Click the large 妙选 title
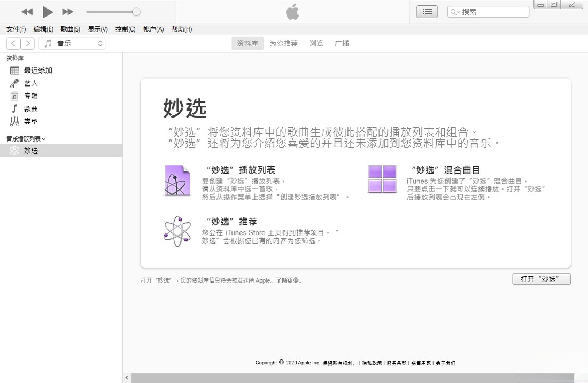The height and width of the screenshot is (383, 588). point(185,108)
